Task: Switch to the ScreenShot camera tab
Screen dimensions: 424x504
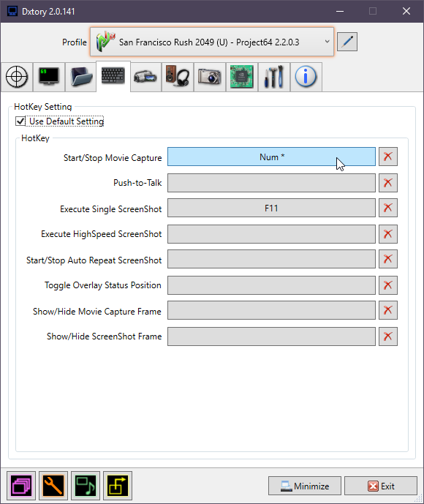Action: click(210, 77)
